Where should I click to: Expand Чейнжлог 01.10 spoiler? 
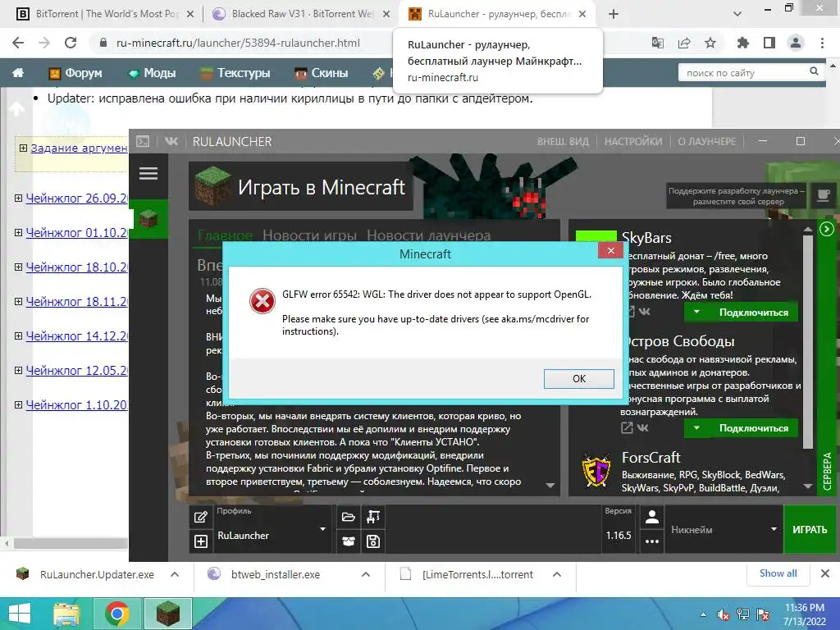[x=18, y=232]
